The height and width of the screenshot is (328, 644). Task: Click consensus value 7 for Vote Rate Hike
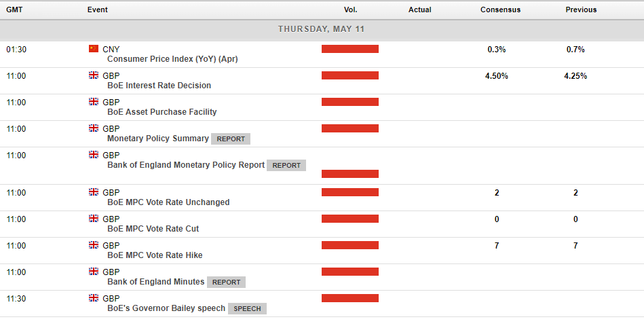497,246
